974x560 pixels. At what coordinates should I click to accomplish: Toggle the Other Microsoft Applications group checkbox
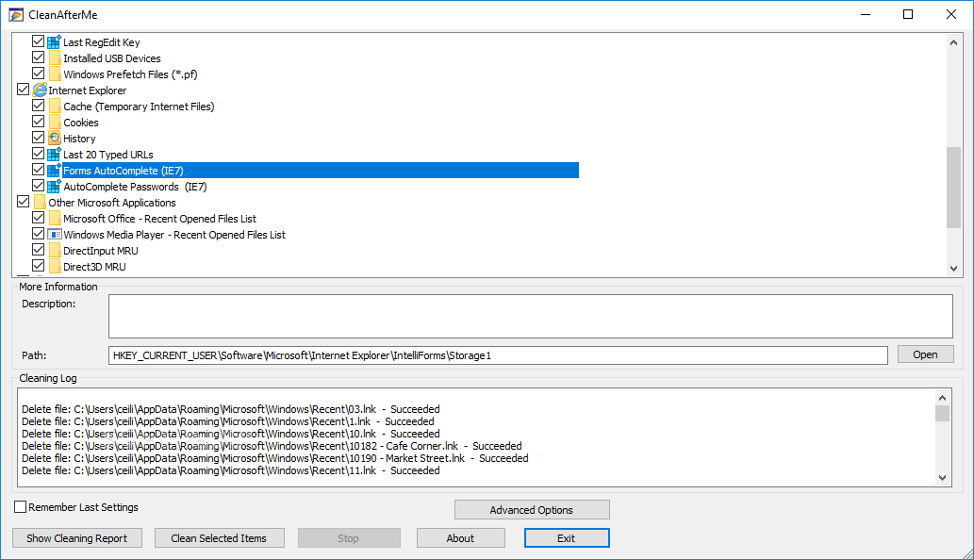coord(23,202)
